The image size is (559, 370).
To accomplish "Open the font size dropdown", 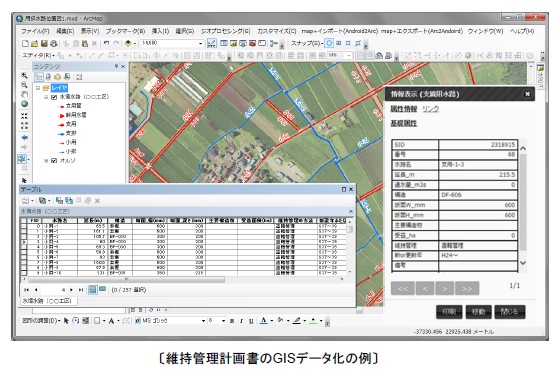I will pyautogui.click(x=223, y=321).
